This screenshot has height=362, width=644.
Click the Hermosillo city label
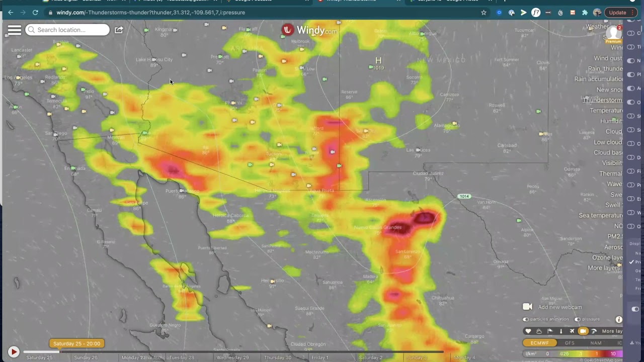pos(272,281)
